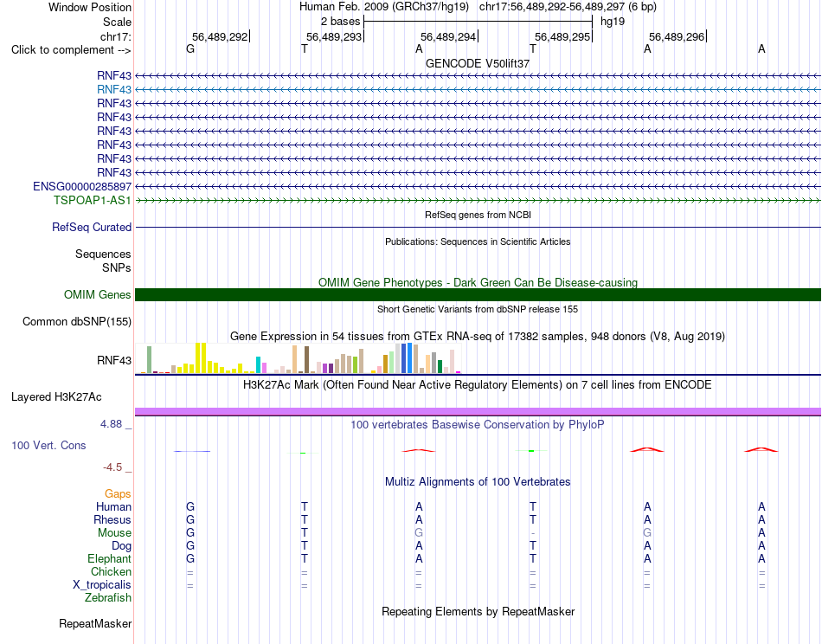Click the 56,489,293 coordinate on the ruler
822x644 pixels.
point(334,36)
